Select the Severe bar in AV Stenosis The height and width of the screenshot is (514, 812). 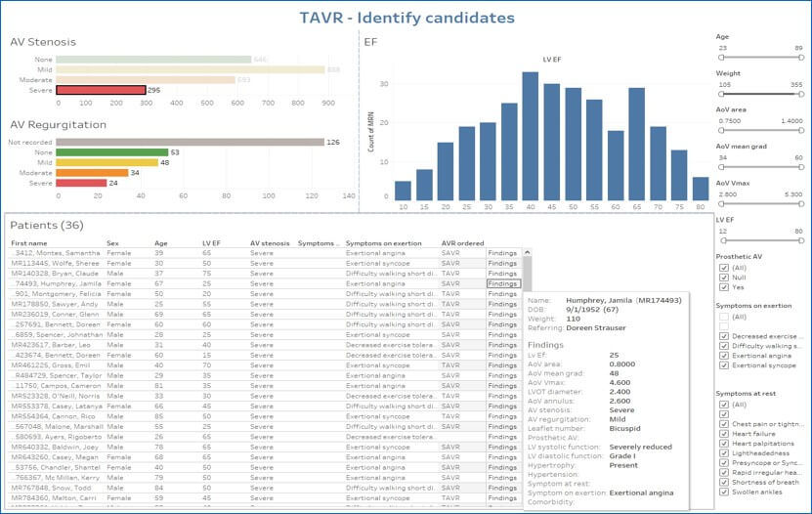(x=101, y=90)
